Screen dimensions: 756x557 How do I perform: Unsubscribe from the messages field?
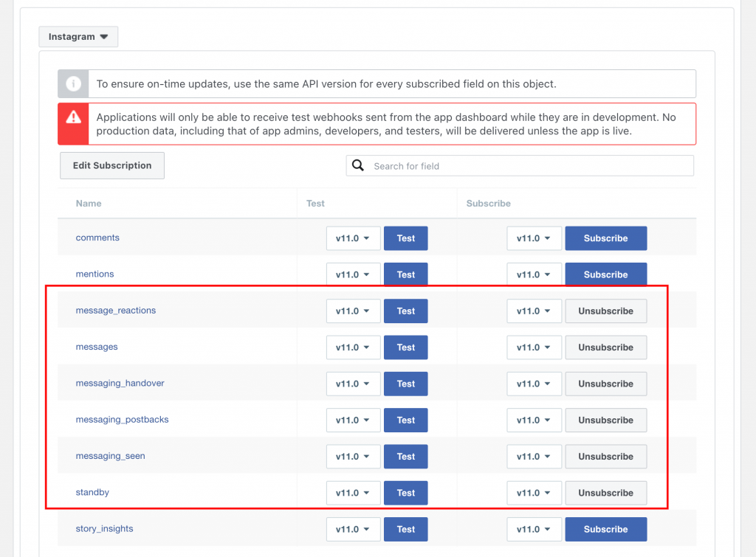tap(605, 347)
